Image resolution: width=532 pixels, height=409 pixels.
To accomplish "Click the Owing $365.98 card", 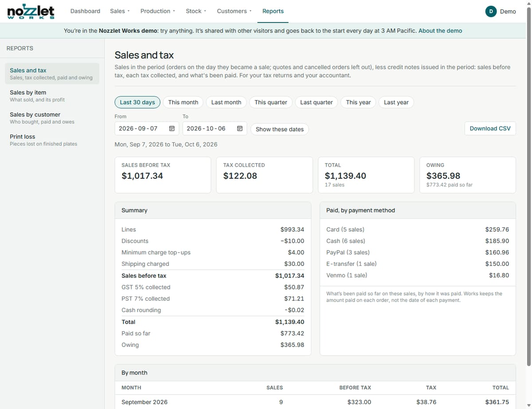I will tap(468, 175).
